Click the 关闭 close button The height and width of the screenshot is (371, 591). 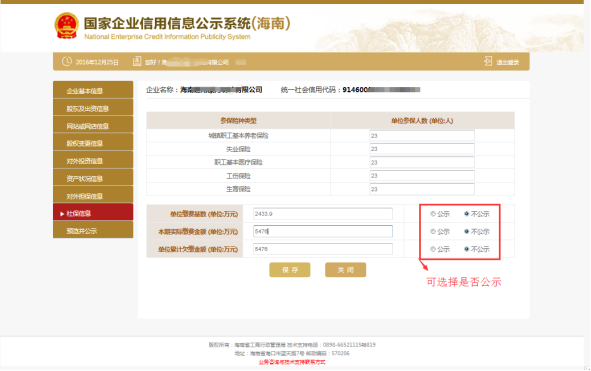pos(346,270)
